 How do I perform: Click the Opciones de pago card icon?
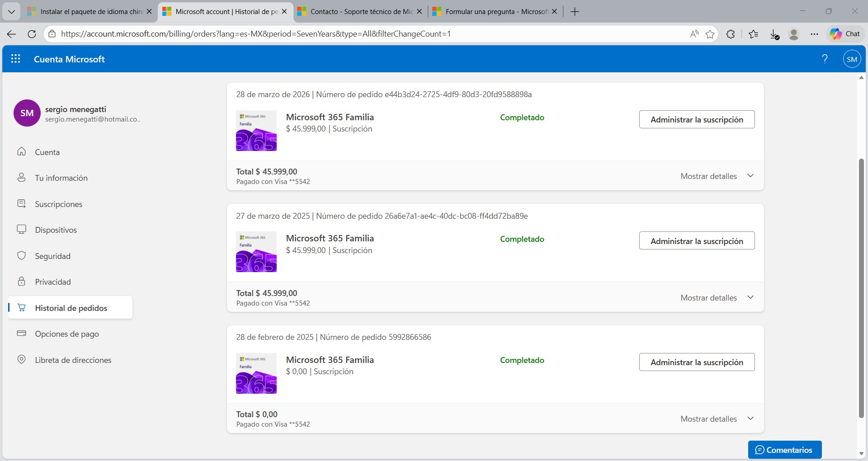[21, 333]
